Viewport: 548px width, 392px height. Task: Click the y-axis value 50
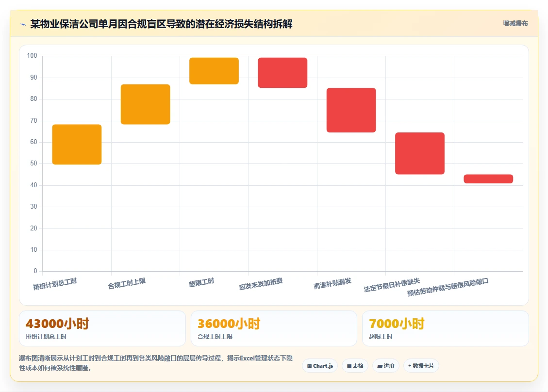coord(33,163)
